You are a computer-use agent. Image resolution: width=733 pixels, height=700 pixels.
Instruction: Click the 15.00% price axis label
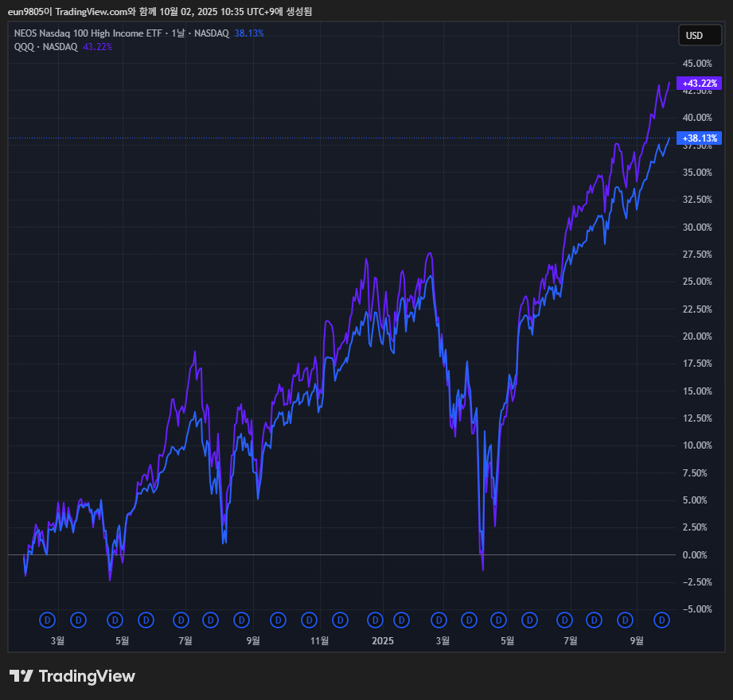pos(697,391)
